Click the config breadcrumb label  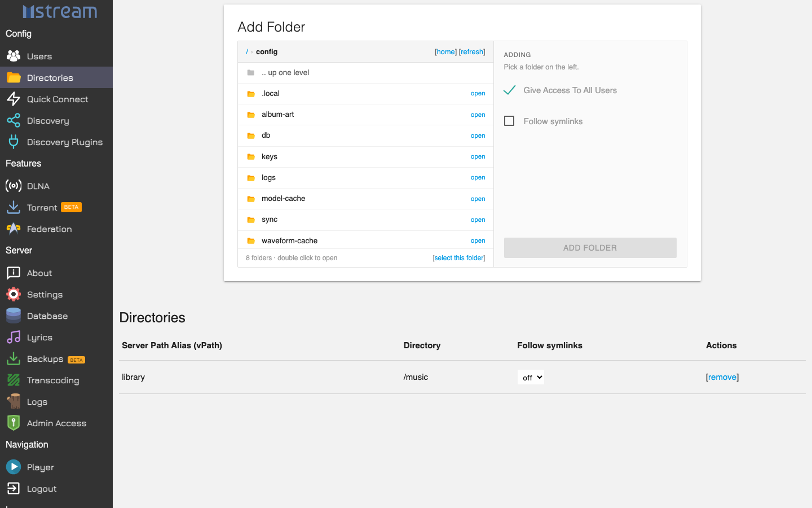click(x=267, y=52)
